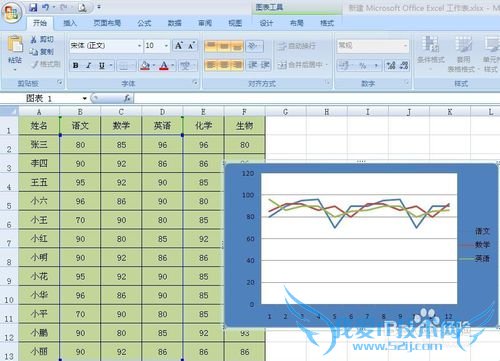The height and width of the screenshot is (361, 500).
Task: Open the number format dropdown 常规
Action: tap(405, 46)
